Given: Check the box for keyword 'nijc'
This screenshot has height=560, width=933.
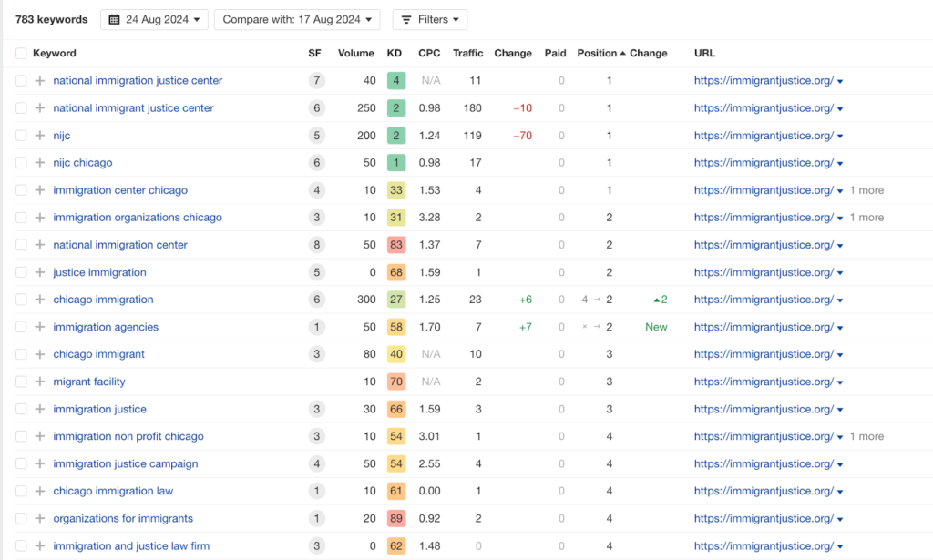Looking at the screenshot, I should coord(21,136).
